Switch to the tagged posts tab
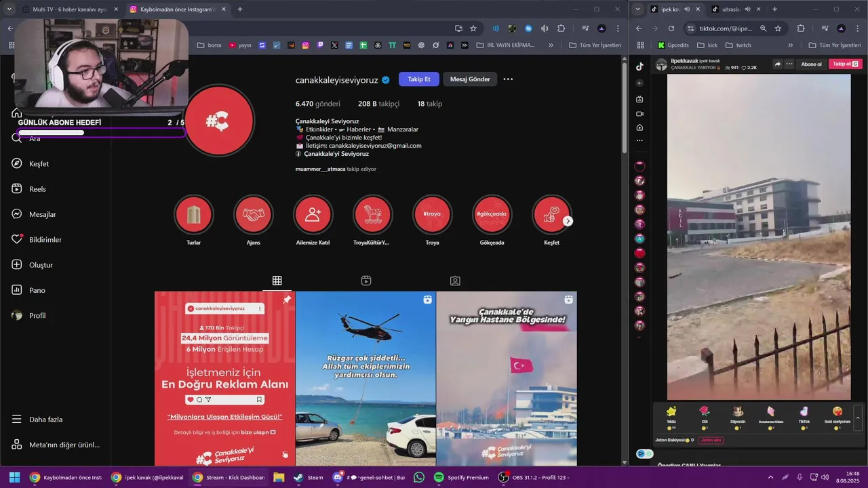The height and width of the screenshot is (488, 868). pyautogui.click(x=456, y=281)
